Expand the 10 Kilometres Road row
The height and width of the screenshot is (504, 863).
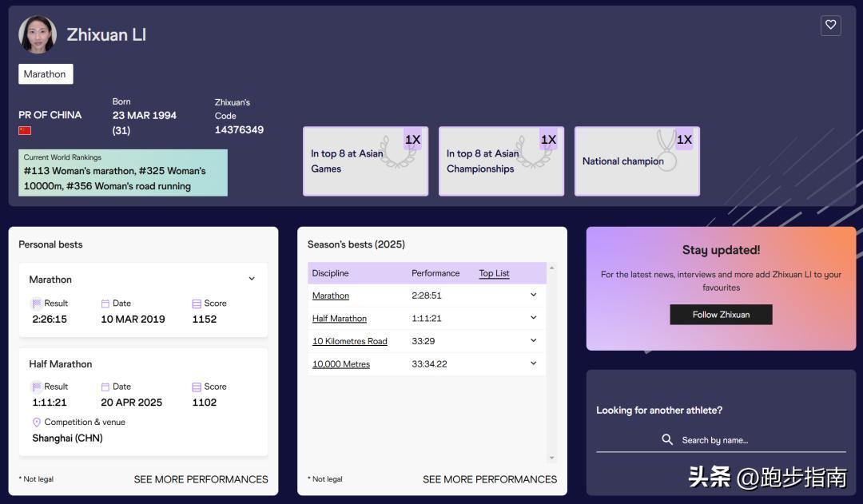point(533,340)
